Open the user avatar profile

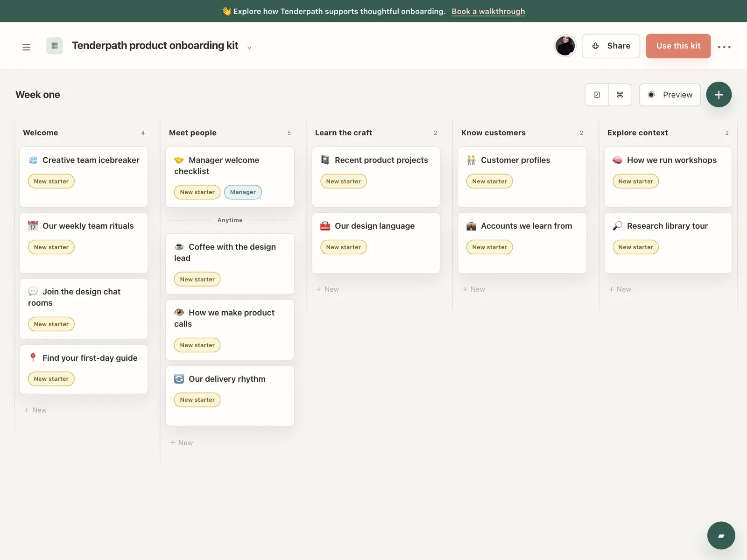point(565,46)
